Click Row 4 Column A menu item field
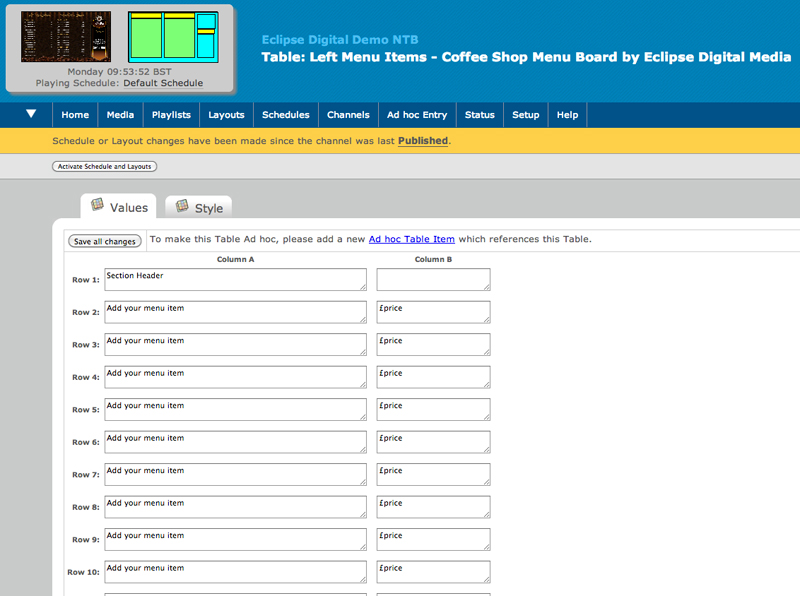Image resolution: width=800 pixels, height=596 pixels. [236, 377]
